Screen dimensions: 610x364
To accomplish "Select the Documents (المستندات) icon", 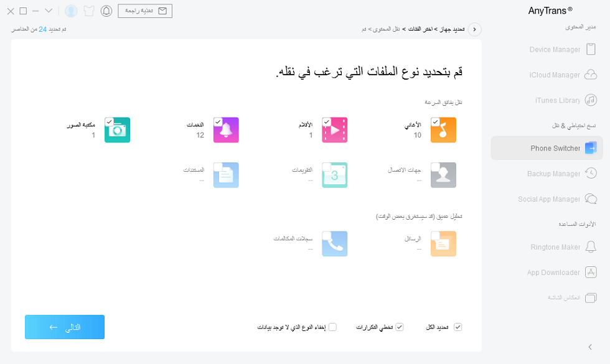I will click(x=226, y=175).
